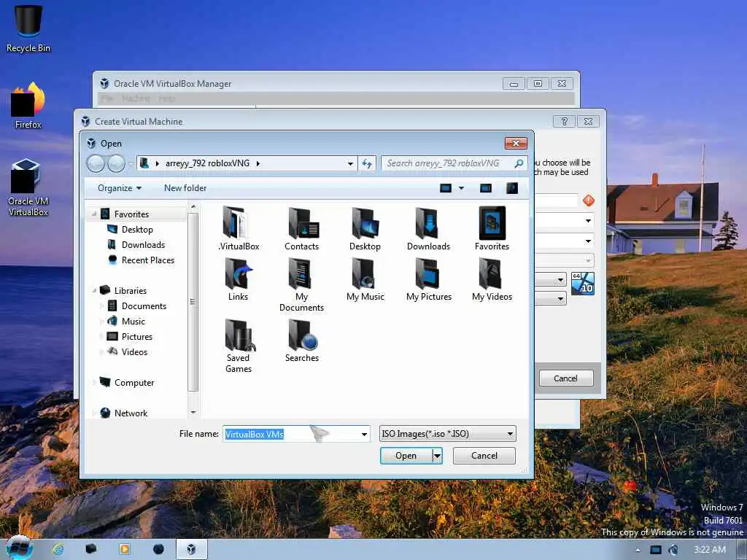Click the volume icon in system tray

[673, 550]
